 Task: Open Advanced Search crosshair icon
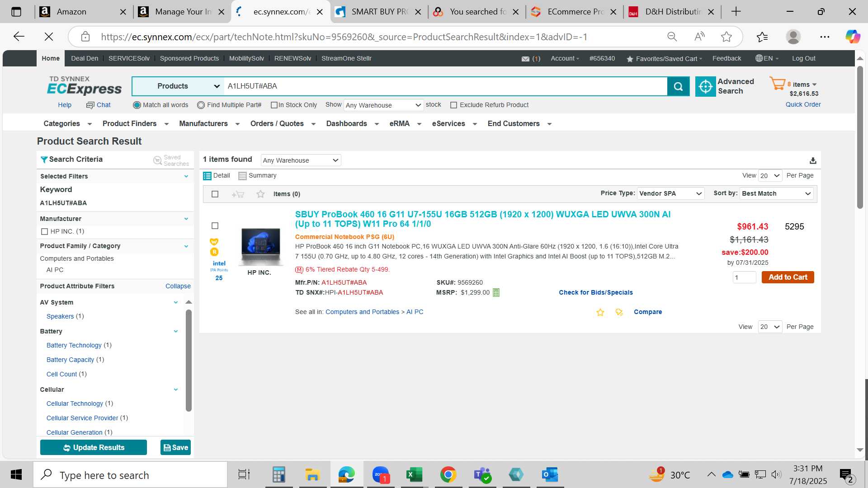point(705,86)
